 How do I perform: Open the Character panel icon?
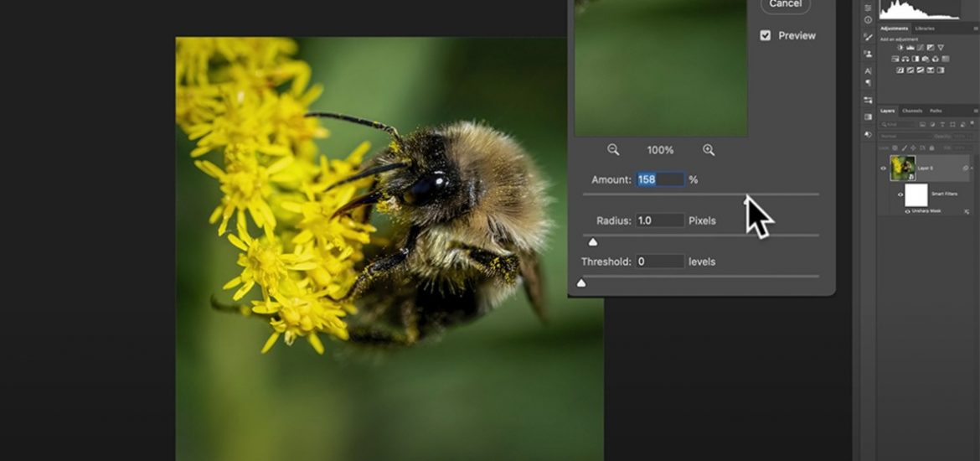pos(868,71)
